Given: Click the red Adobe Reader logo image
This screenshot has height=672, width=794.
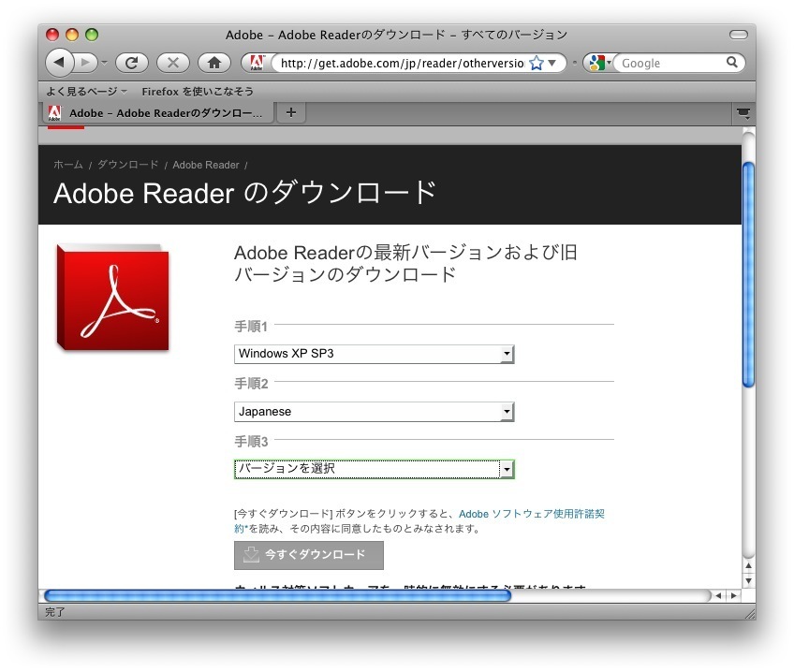Looking at the screenshot, I should click(113, 298).
